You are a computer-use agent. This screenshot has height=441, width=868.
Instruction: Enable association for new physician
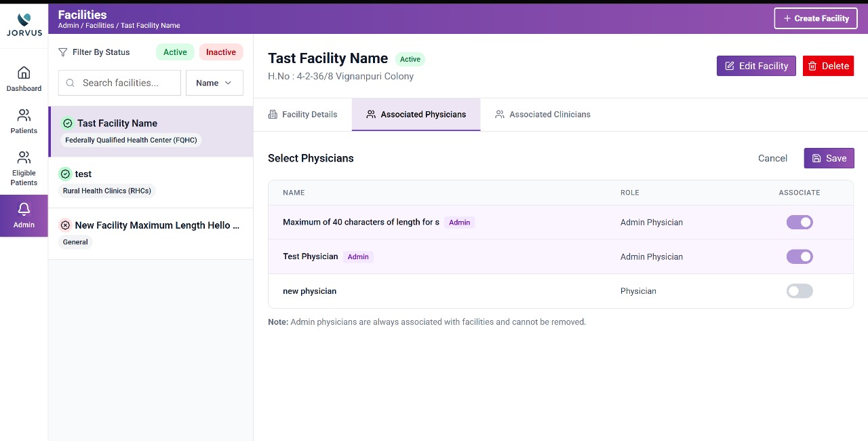click(800, 290)
